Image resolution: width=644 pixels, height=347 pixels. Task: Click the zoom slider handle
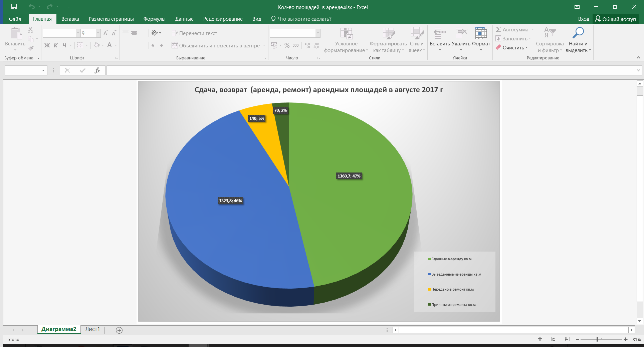click(x=597, y=339)
